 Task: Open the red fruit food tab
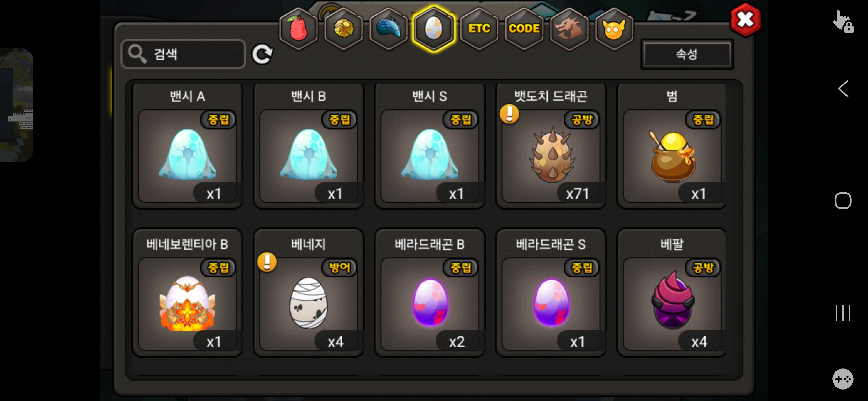pos(298,29)
